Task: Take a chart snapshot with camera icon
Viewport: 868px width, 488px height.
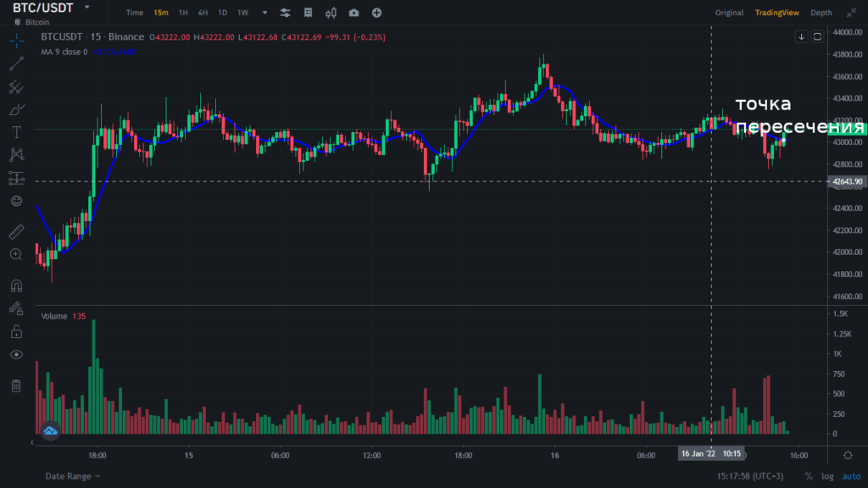Action: click(x=353, y=13)
